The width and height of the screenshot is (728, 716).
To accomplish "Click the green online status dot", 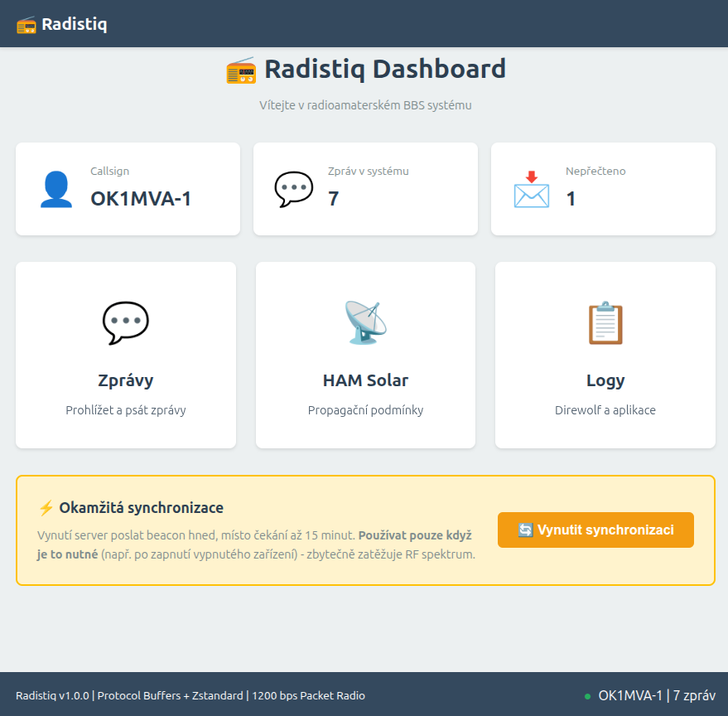I will 587,696.
